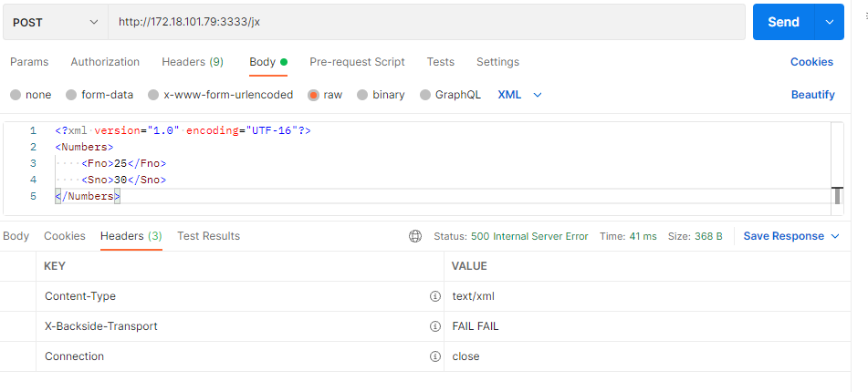Expand the Save Response dropdown
868x392 pixels.
pyautogui.click(x=834, y=236)
